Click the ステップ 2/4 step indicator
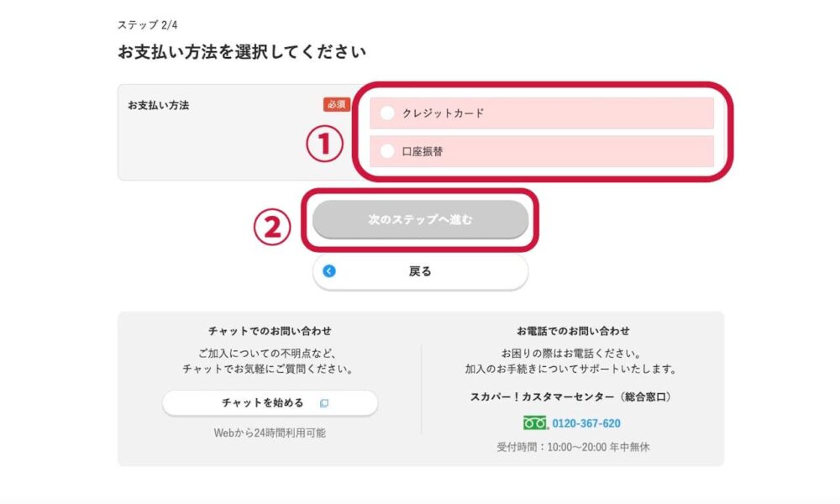 pyautogui.click(x=147, y=25)
